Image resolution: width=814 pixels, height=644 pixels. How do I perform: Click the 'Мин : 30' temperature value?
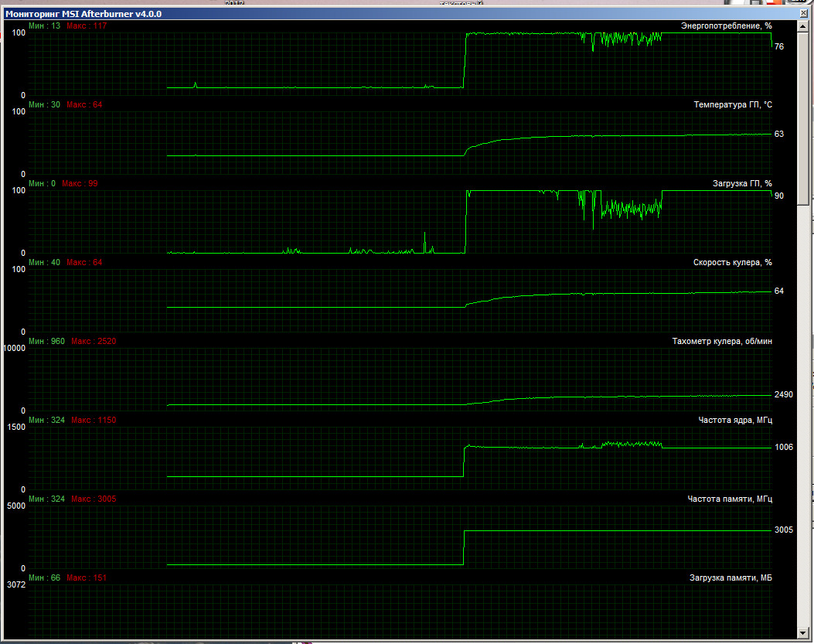[44, 105]
